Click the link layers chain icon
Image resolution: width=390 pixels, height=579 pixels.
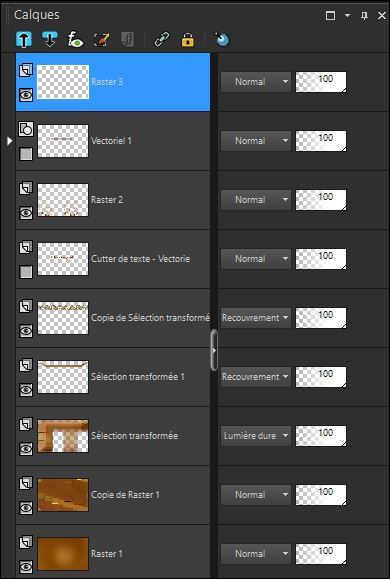162,40
